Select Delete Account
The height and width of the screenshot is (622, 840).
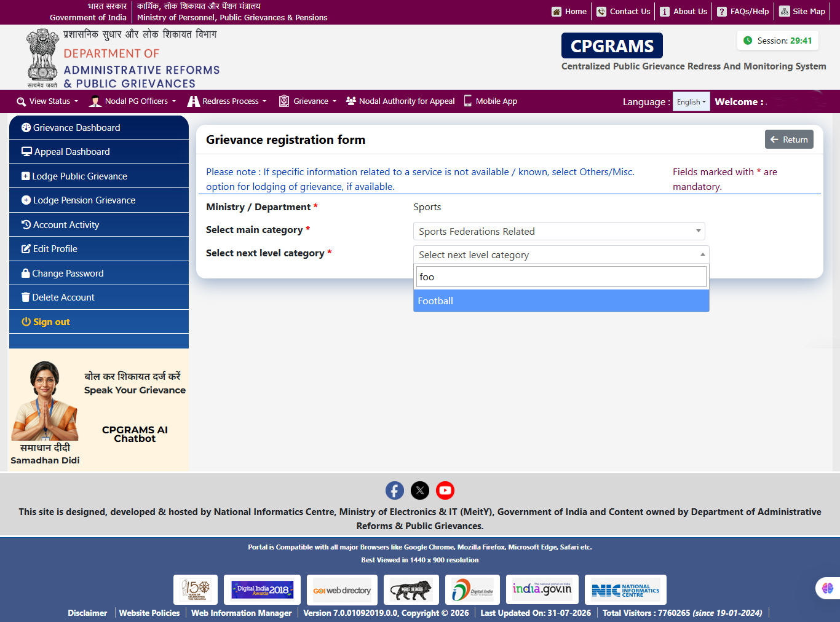(99, 297)
